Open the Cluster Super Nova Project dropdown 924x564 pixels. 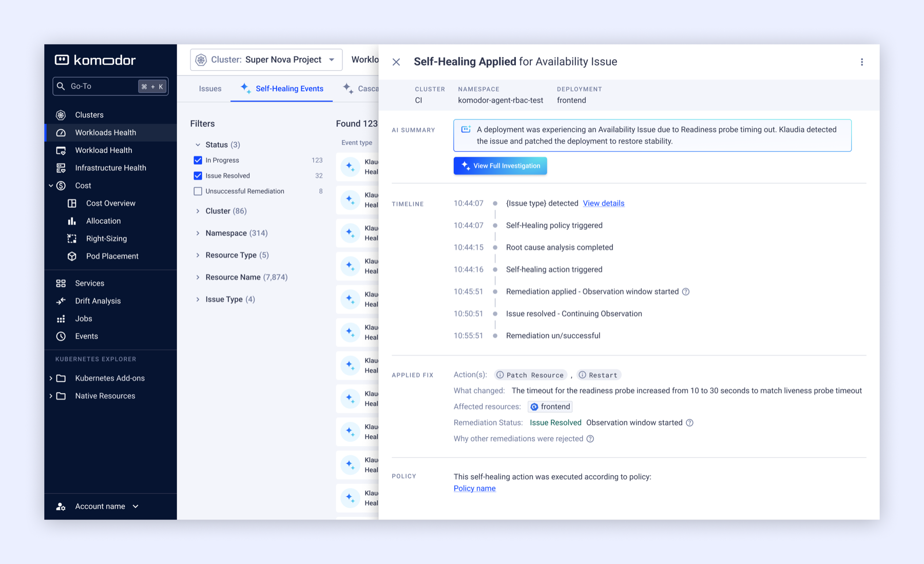pos(266,60)
